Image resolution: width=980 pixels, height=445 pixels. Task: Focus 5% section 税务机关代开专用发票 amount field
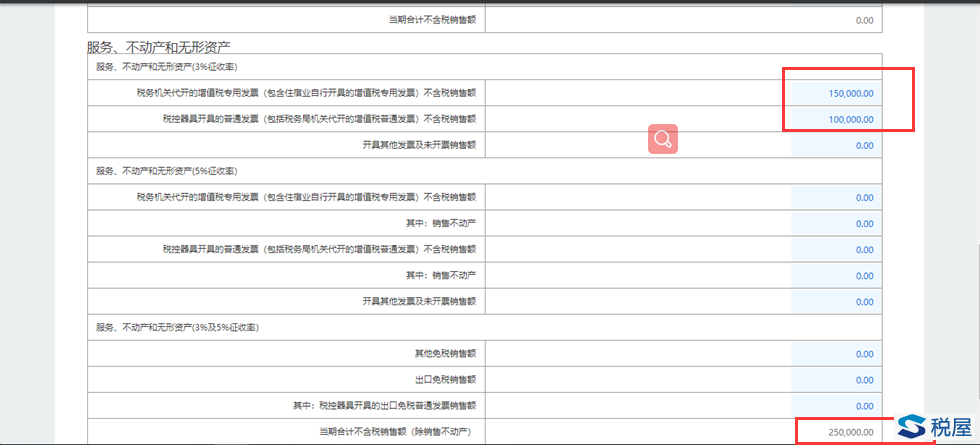click(x=836, y=198)
